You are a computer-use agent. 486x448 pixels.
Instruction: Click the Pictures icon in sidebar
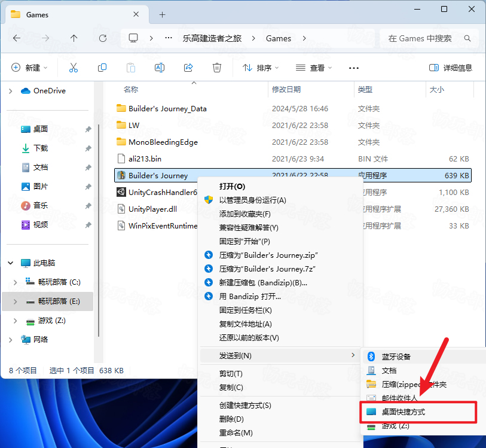coord(26,187)
